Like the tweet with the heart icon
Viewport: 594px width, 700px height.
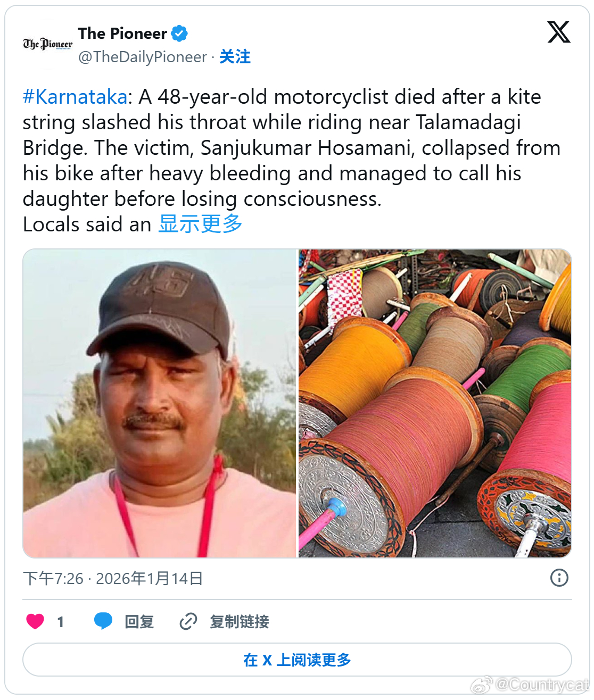tap(35, 621)
